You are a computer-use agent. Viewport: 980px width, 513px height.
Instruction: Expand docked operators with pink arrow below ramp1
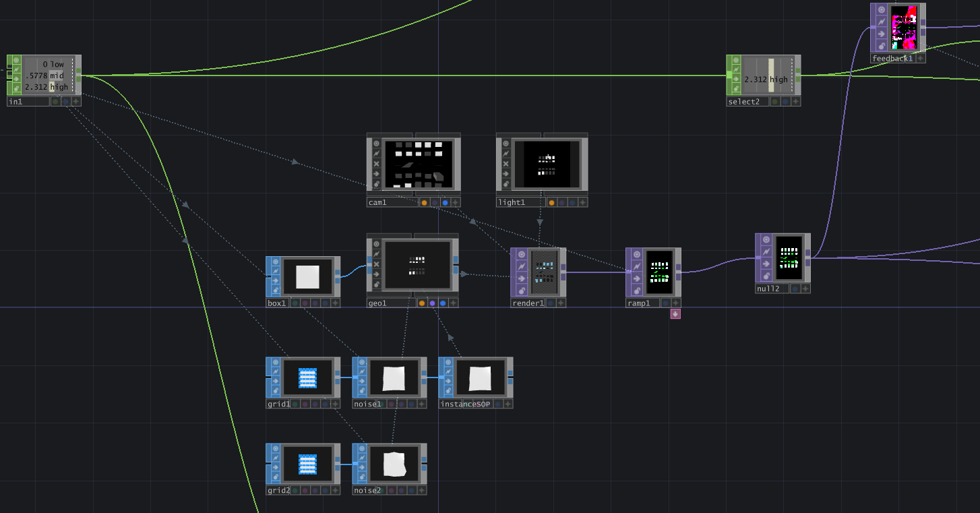675,314
